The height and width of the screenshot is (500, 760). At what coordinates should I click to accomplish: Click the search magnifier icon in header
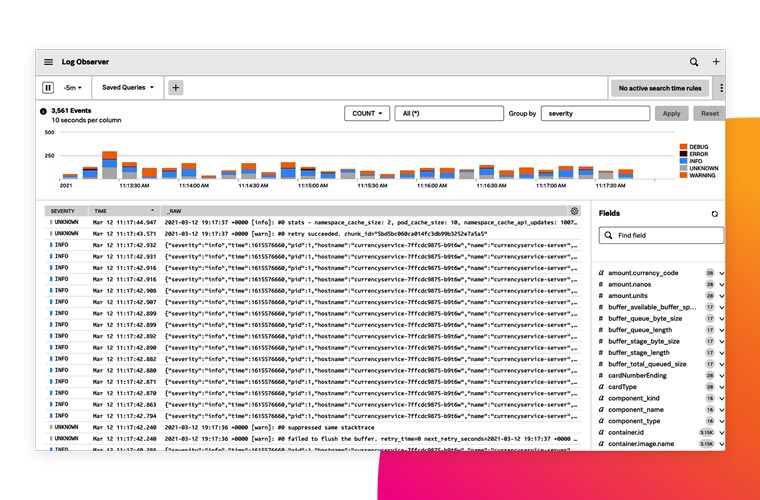point(694,62)
